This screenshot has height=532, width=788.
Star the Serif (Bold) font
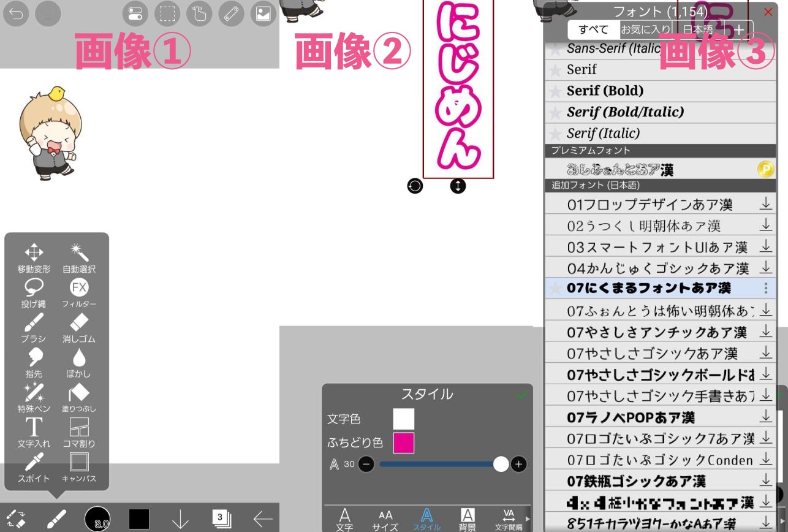555,91
